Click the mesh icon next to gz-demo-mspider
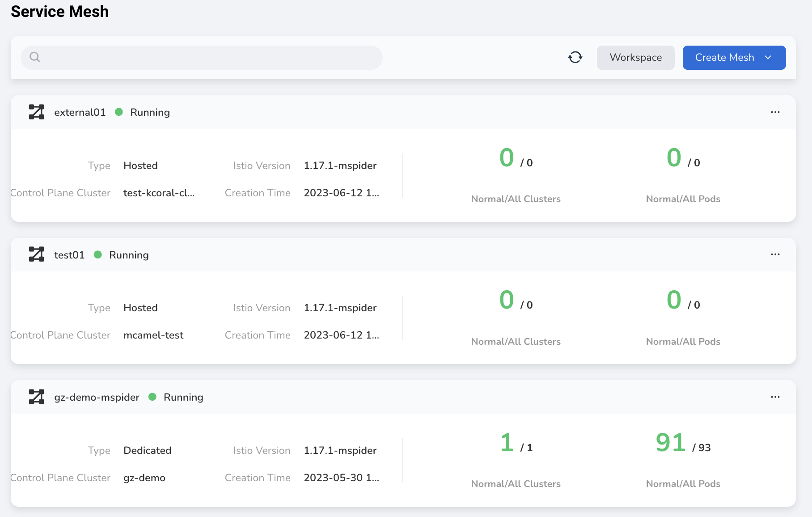 pyautogui.click(x=37, y=397)
